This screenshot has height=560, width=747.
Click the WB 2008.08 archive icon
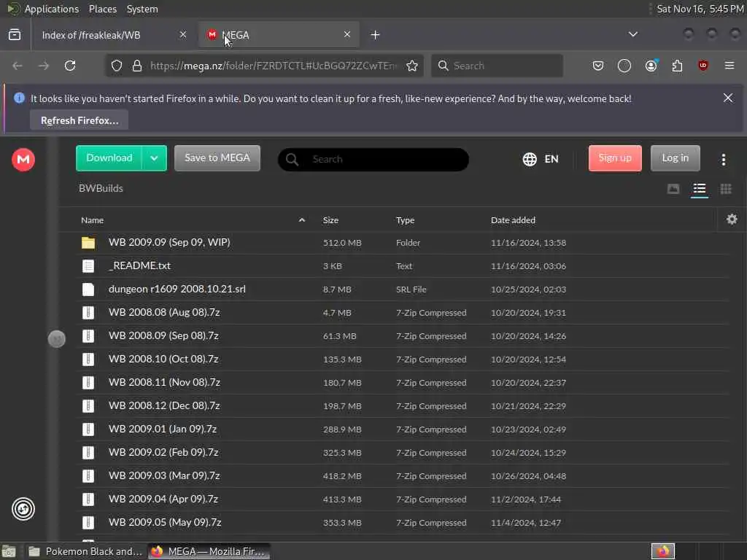(88, 313)
